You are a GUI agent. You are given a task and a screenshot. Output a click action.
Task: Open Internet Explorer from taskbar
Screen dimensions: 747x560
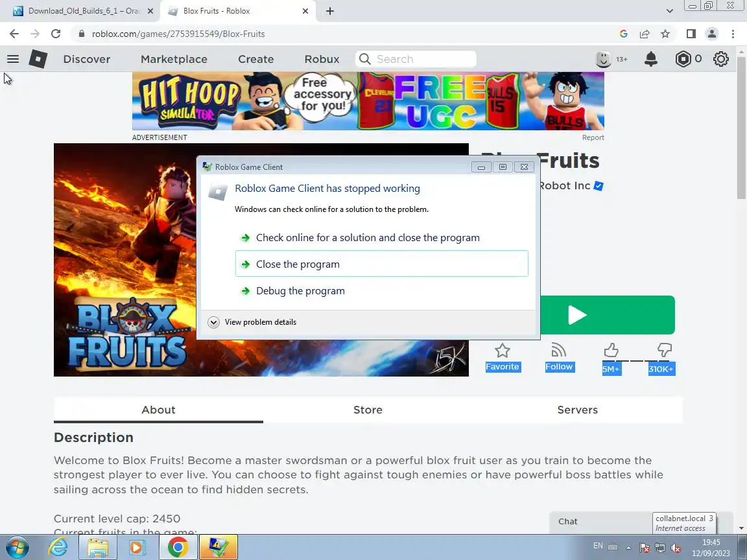pos(58,548)
